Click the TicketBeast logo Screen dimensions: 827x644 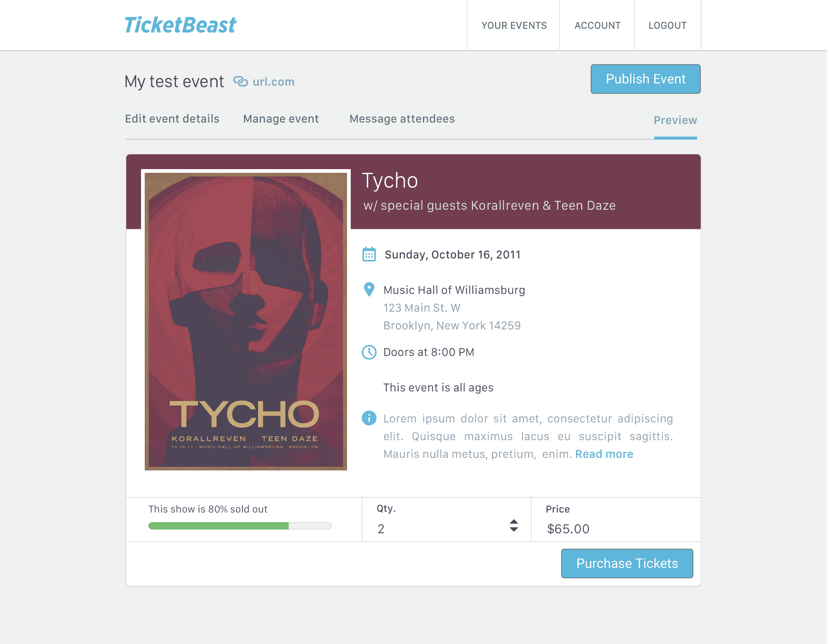(180, 25)
